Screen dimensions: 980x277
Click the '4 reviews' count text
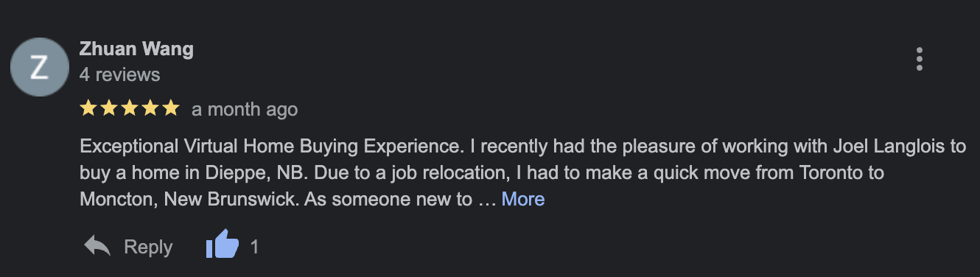(119, 74)
